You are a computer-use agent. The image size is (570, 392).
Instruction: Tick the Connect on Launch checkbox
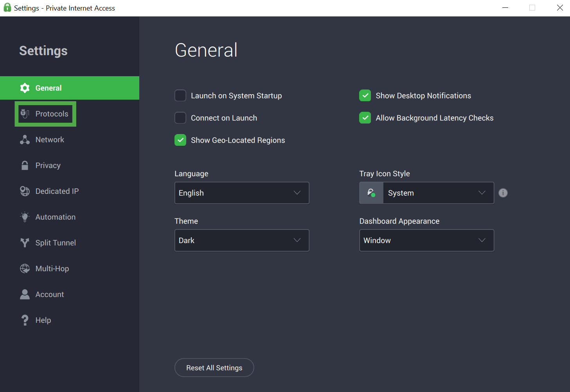click(x=180, y=118)
